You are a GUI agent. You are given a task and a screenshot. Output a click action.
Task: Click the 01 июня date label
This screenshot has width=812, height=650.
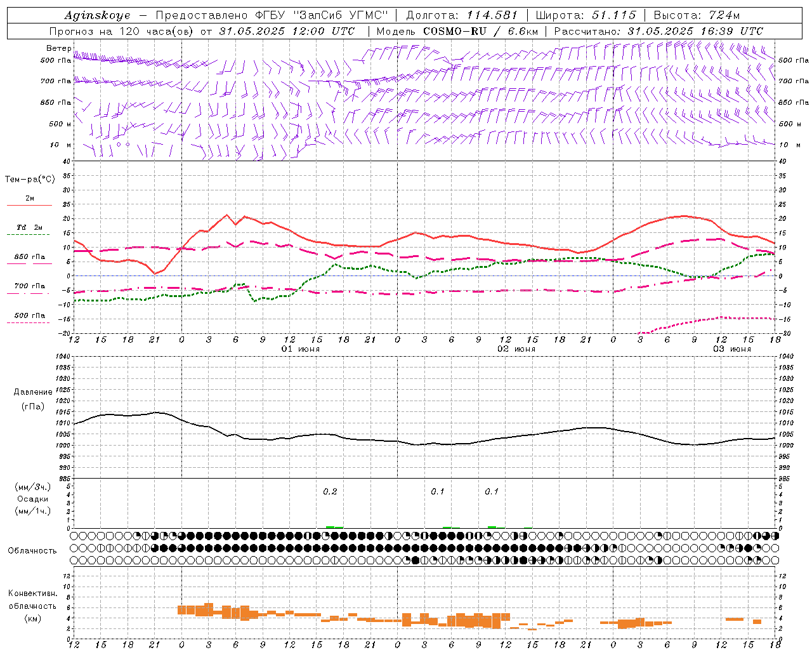pos(301,349)
